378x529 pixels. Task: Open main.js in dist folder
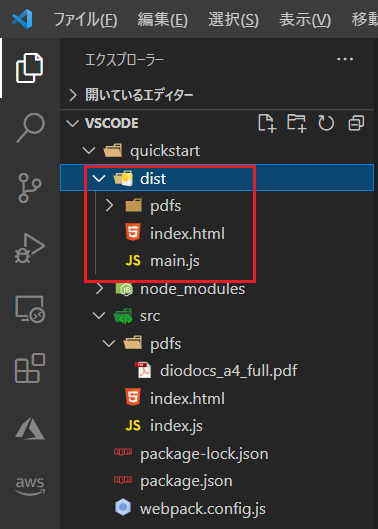point(175,261)
